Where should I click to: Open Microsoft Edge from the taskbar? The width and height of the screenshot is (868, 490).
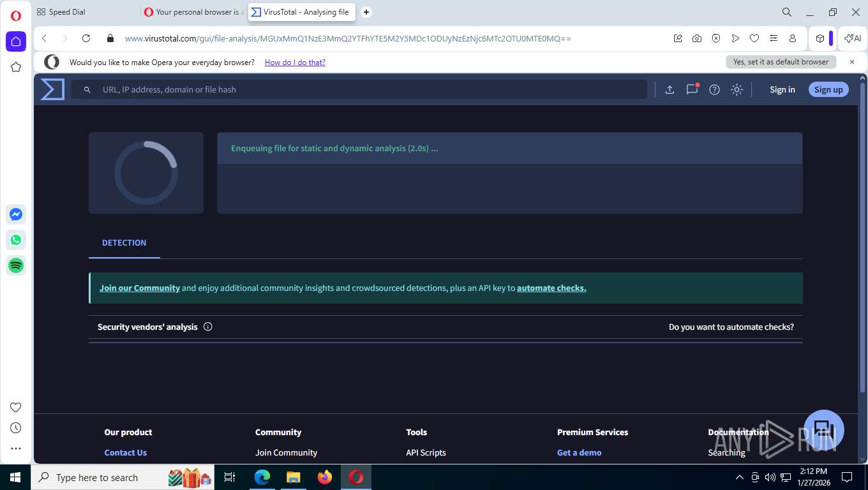coord(262,477)
